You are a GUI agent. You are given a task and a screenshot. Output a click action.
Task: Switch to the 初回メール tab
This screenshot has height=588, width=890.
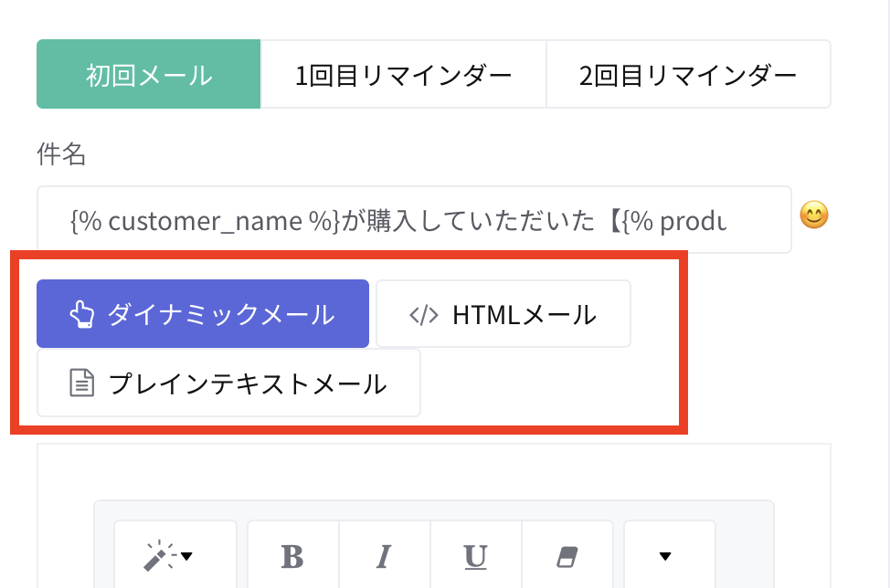click(x=149, y=75)
